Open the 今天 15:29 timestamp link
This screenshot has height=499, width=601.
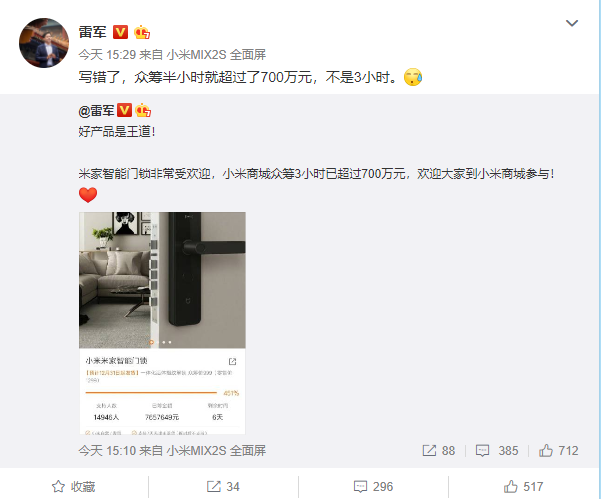(x=107, y=54)
